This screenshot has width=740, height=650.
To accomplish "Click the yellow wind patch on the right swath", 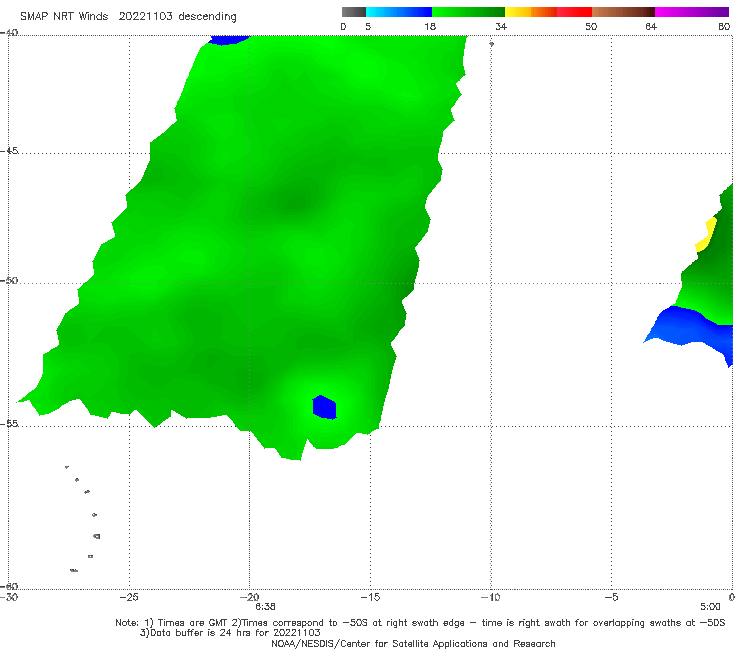I will [706, 235].
